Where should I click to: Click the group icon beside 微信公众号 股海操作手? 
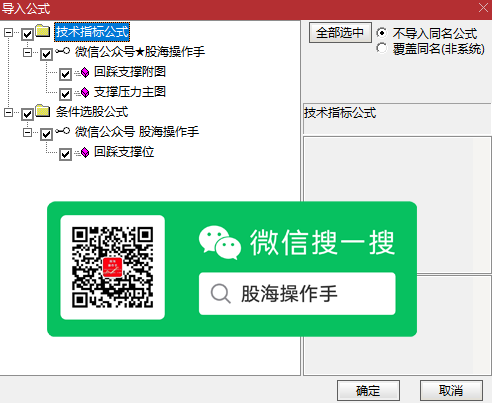point(62,131)
